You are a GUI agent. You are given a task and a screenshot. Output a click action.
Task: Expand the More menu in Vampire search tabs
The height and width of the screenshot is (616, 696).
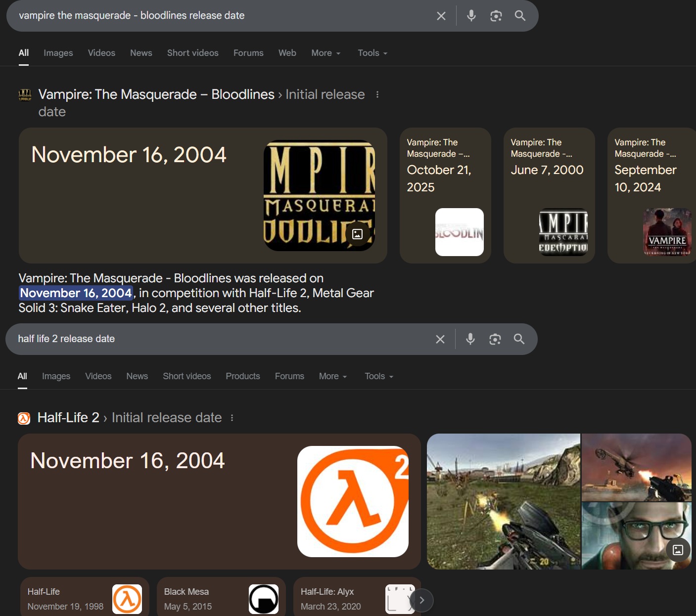[326, 53]
